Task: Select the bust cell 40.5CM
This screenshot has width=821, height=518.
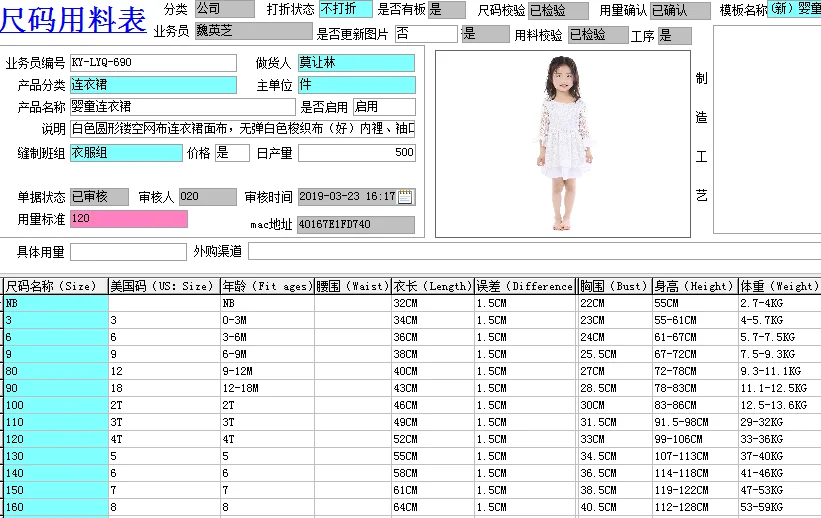Action: (615, 508)
